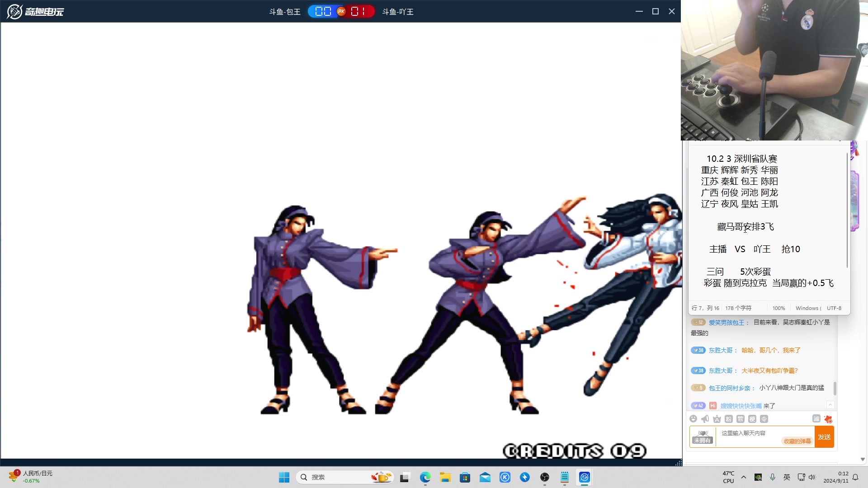Click player name 斗鱼-包王 in title bar
The height and width of the screenshot is (488, 868).
(285, 12)
